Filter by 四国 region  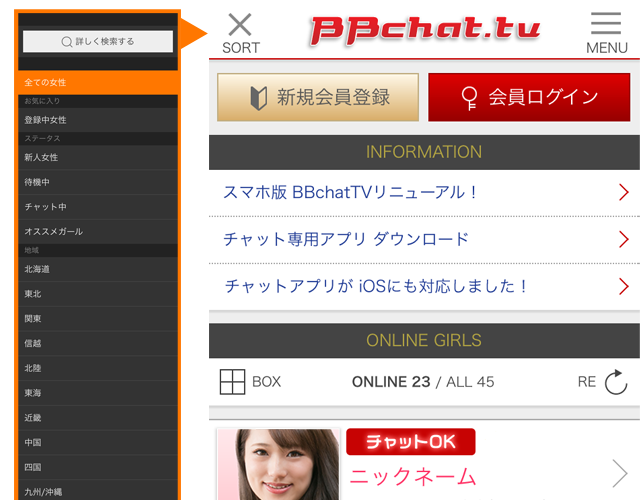tap(98, 467)
